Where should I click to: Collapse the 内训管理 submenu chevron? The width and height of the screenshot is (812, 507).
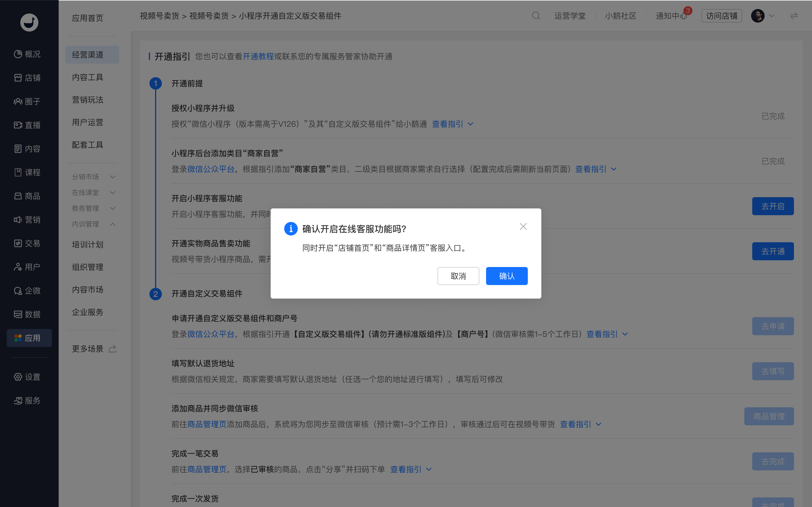(113, 224)
